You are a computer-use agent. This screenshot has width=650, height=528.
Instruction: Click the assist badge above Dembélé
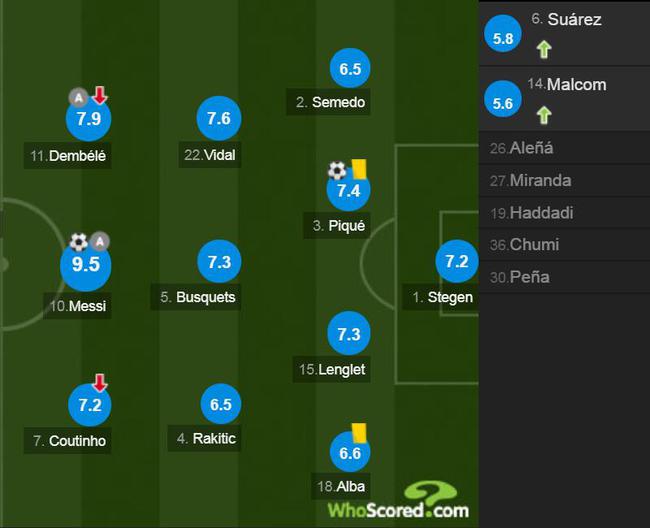point(78,98)
